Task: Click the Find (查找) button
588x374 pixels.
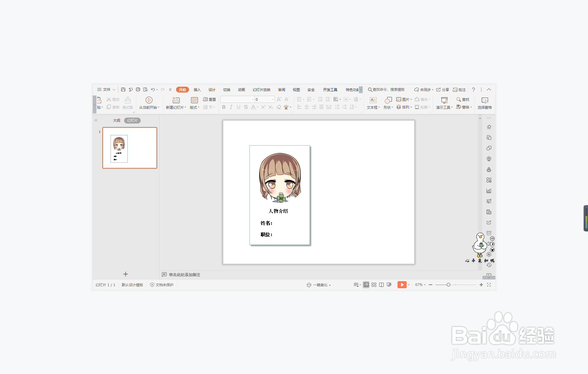Action: click(x=463, y=100)
